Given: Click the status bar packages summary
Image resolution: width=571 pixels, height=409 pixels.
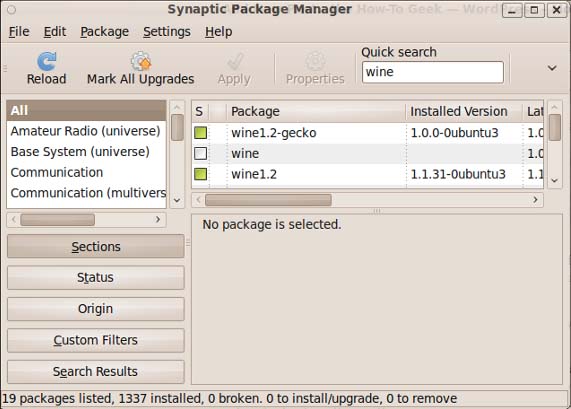Looking at the screenshot, I should tap(229, 398).
